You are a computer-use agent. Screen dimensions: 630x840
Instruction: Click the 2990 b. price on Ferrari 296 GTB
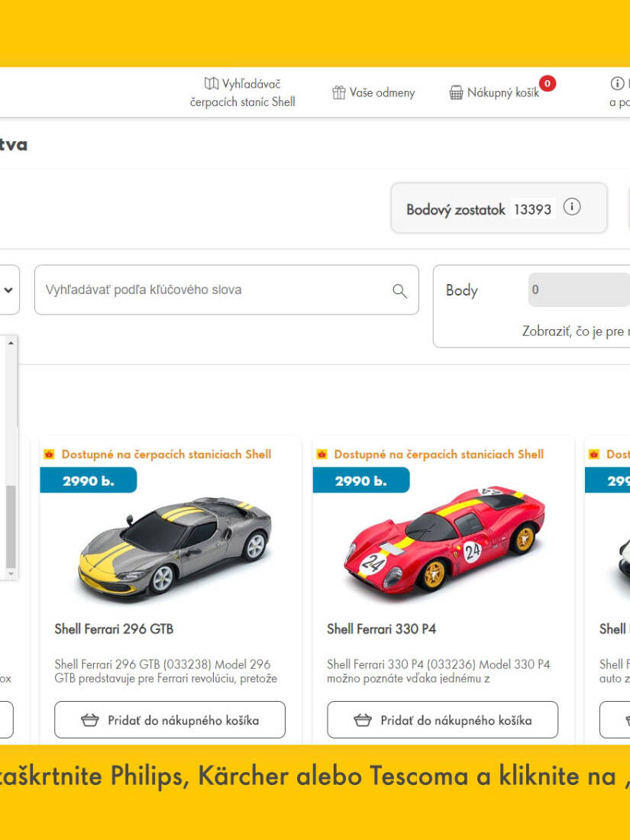click(x=89, y=480)
